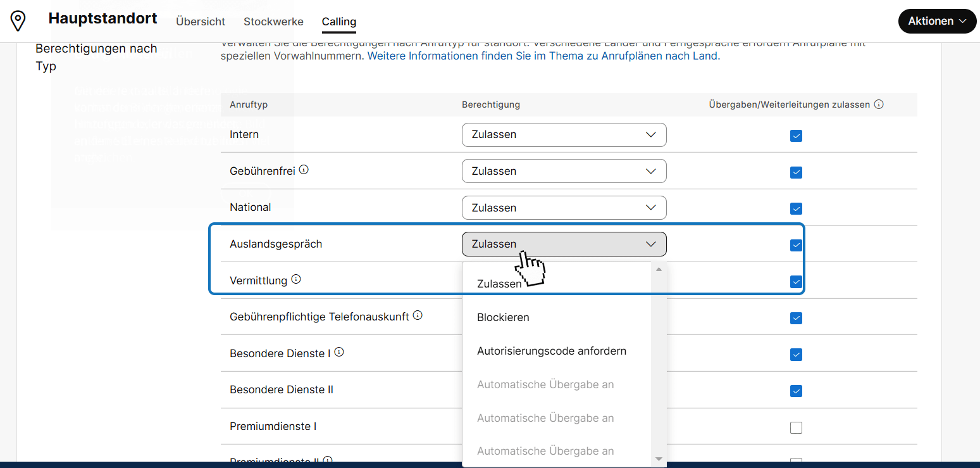
Task: Click info icon beside Gebührenpflichtige Telefonauskunft
Action: click(418, 315)
